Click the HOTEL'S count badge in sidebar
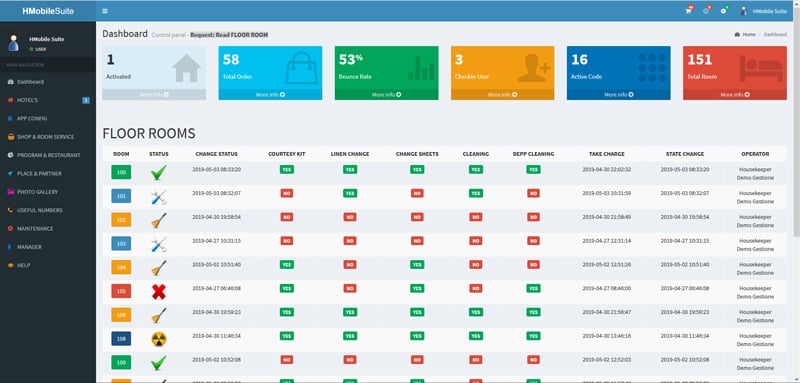The image size is (800, 383). pos(86,100)
